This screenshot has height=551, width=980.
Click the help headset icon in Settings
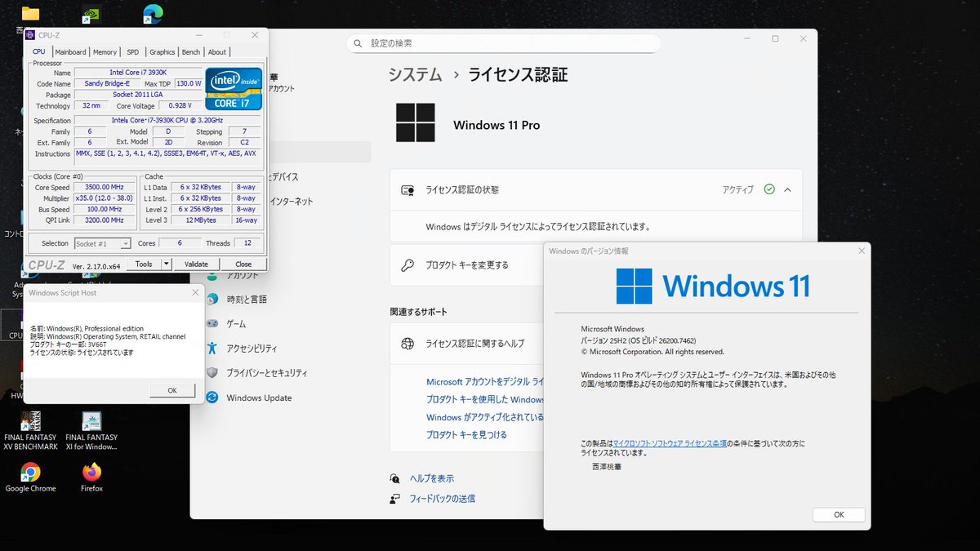click(x=395, y=478)
